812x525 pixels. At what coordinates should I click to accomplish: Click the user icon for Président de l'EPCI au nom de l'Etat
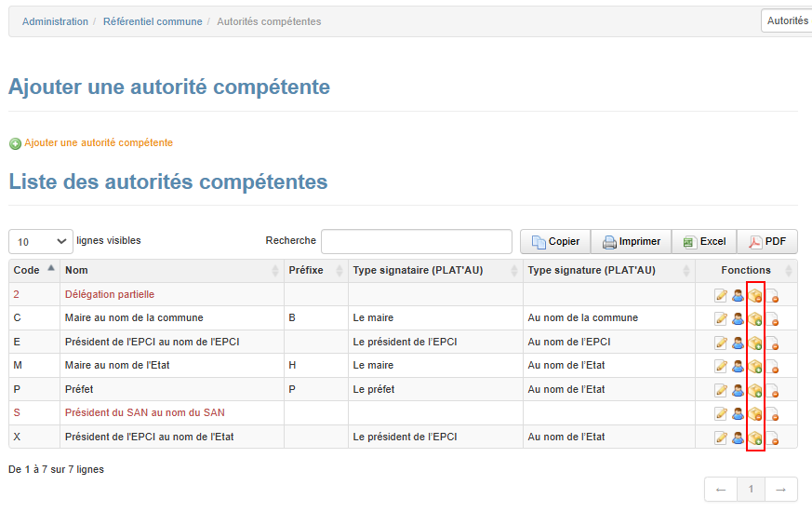pyautogui.click(x=738, y=437)
